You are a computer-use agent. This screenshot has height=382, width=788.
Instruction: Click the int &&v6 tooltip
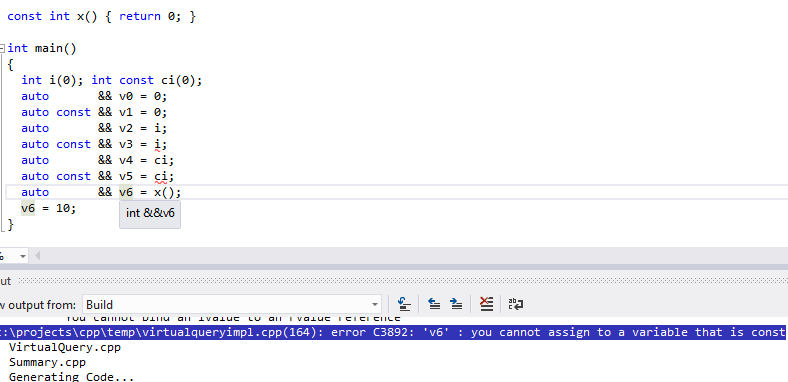tap(150, 214)
